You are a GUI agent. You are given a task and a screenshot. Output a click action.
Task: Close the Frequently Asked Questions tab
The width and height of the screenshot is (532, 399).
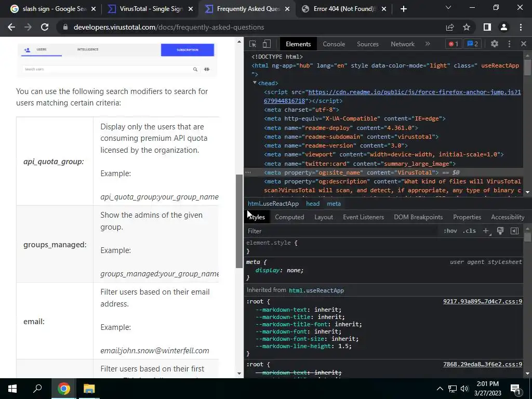coord(287,9)
